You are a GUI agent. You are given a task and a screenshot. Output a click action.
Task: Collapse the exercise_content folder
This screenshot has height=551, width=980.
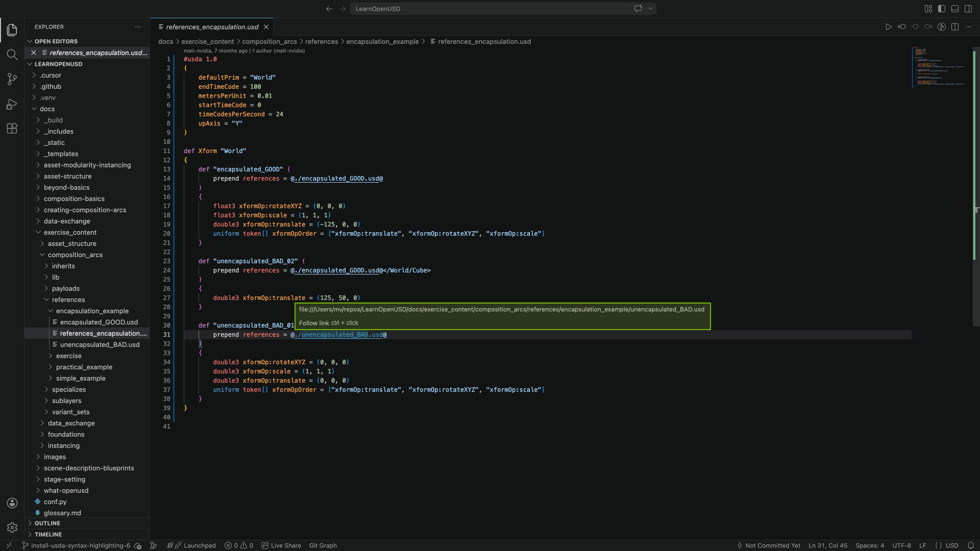pyautogui.click(x=87, y=233)
